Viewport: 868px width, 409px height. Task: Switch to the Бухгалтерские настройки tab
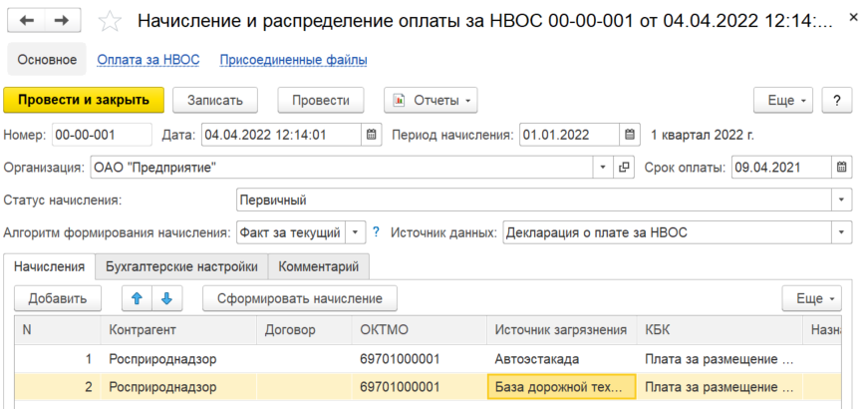click(181, 266)
